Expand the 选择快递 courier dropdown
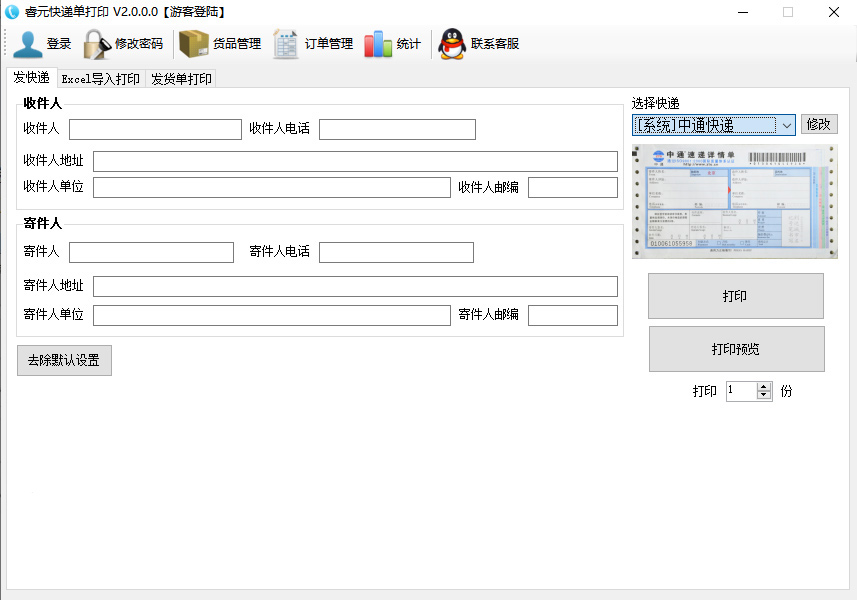This screenshot has width=857, height=600. point(786,125)
